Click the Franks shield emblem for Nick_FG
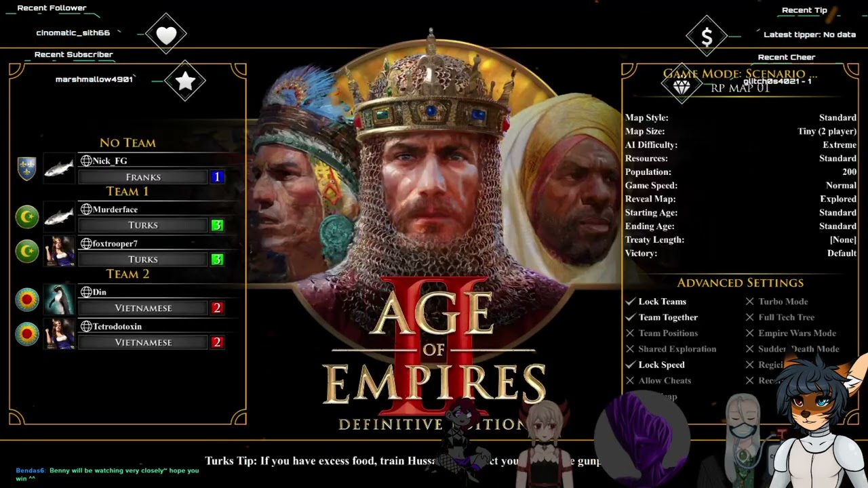This screenshot has width=868, height=488. (26, 168)
